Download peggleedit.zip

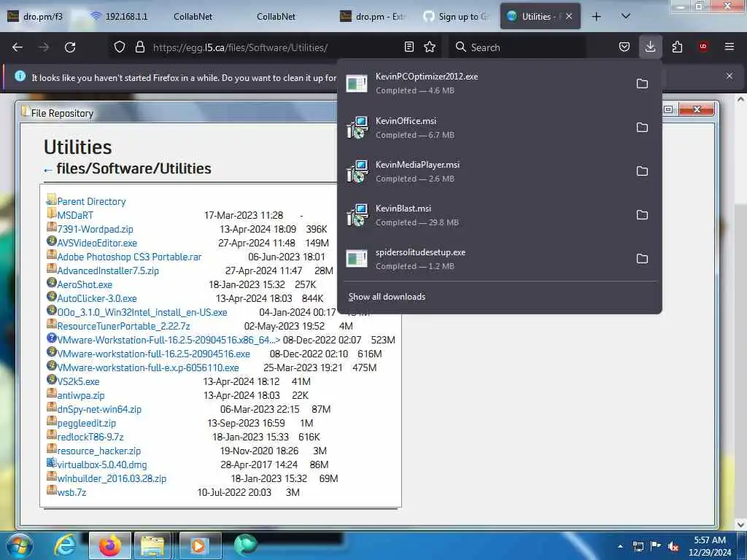pyautogui.click(x=86, y=423)
